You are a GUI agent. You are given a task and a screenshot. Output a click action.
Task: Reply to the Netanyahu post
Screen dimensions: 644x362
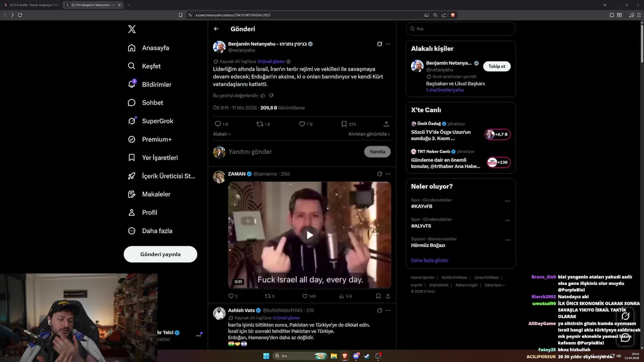click(x=221, y=124)
